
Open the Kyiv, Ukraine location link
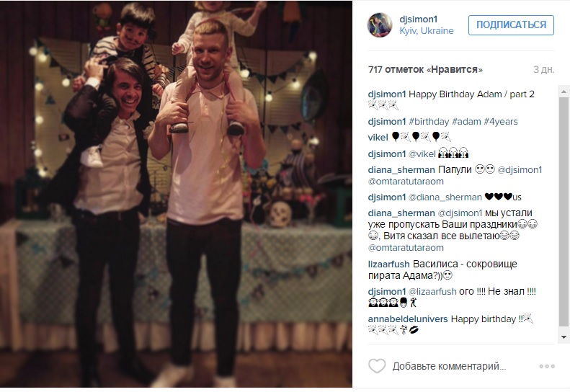coord(427,31)
